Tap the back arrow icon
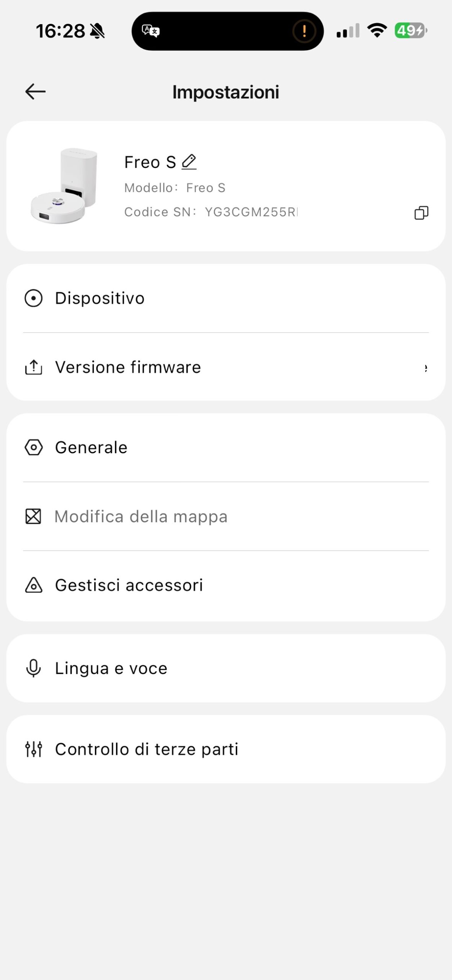The image size is (452, 980). pyautogui.click(x=35, y=92)
